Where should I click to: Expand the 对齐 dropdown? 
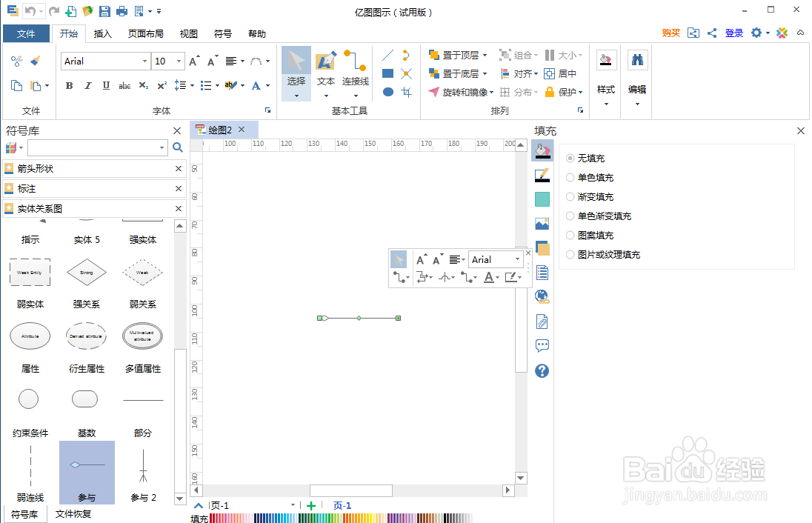coord(536,73)
